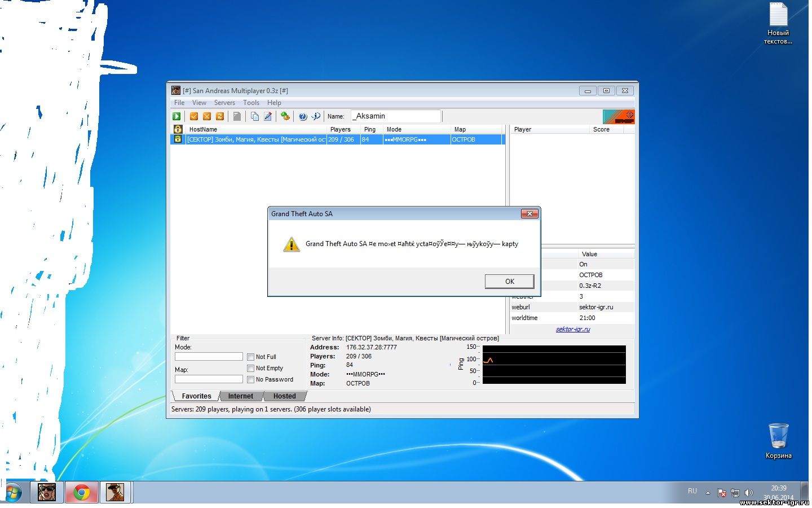Sort servers by the Players column header
Screen dimensions: 812x508
coord(344,129)
